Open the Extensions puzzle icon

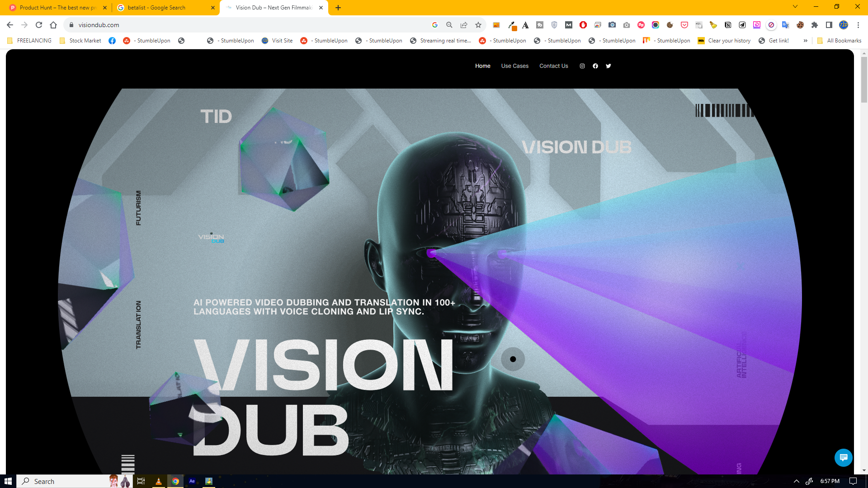pos(815,25)
